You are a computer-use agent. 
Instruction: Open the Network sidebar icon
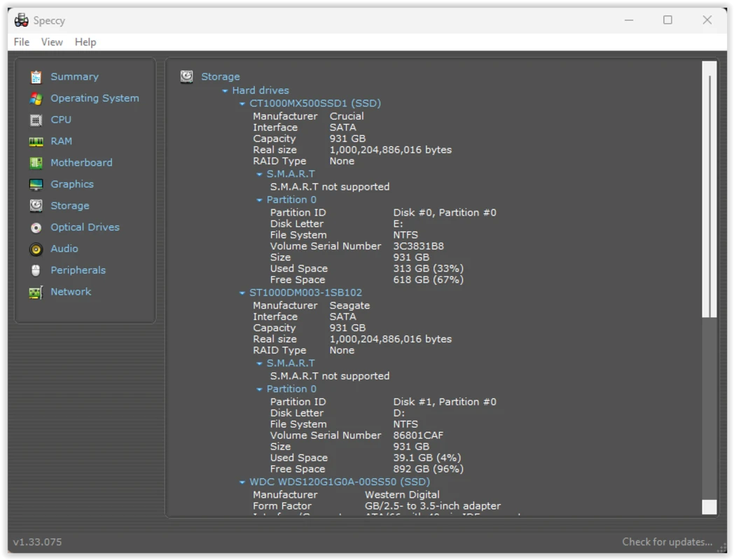(x=36, y=291)
